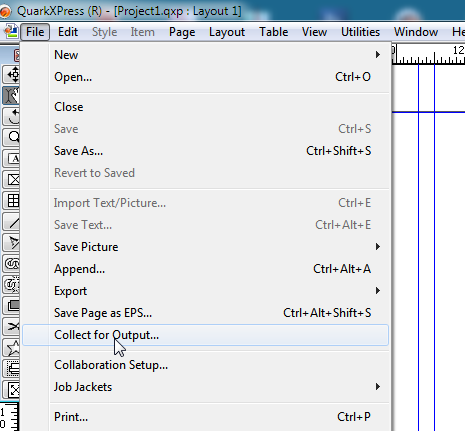Open the Layout menu
The height and width of the screenshot is (431, 465).
point(227,32)
